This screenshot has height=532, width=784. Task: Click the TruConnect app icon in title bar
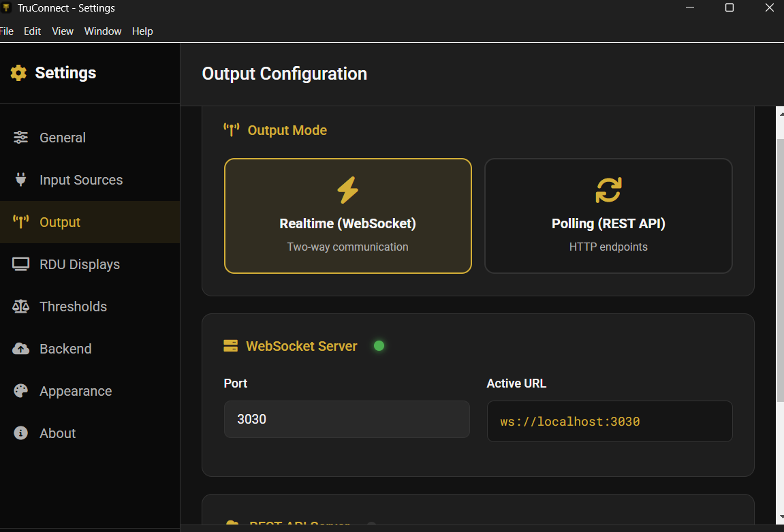point(6,7)
